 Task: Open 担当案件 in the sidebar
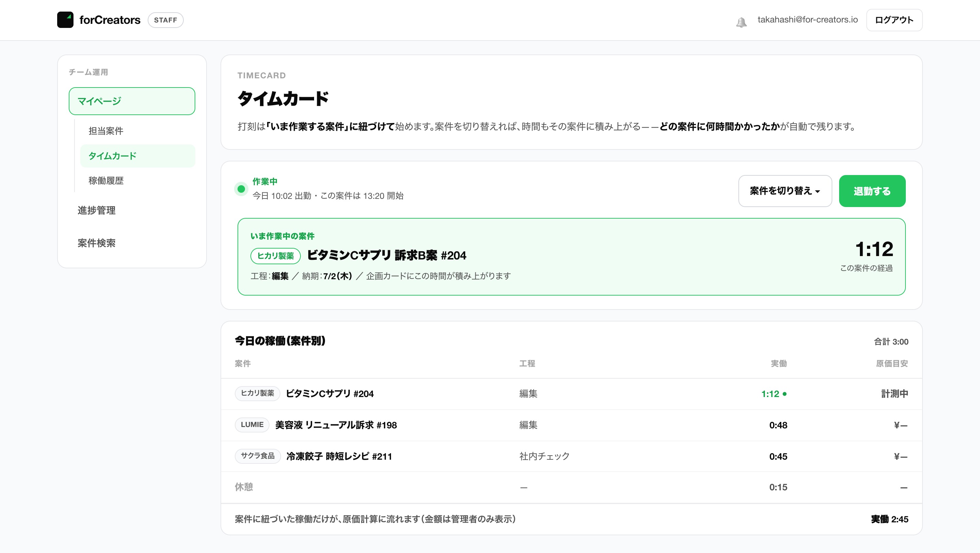[106, 130]
